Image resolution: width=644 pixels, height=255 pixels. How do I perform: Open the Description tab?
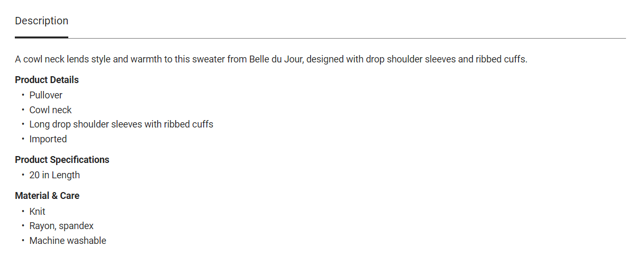click(41, 21)
